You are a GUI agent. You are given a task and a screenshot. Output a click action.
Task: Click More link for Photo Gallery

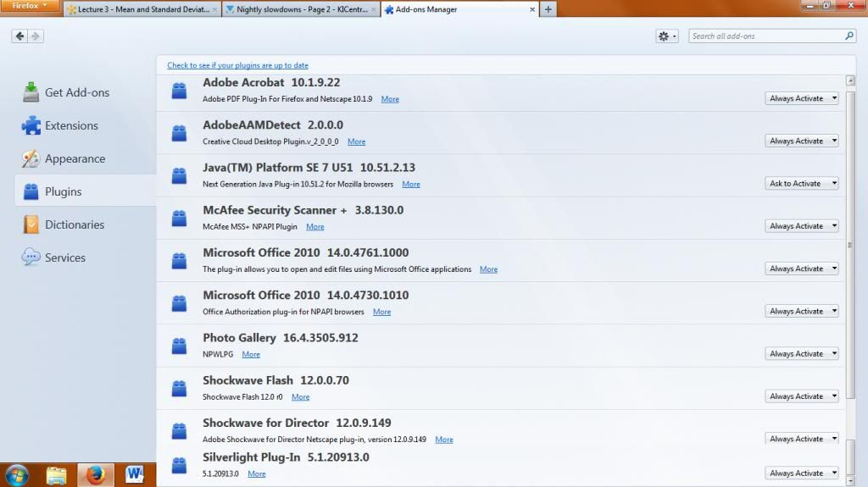251,355
